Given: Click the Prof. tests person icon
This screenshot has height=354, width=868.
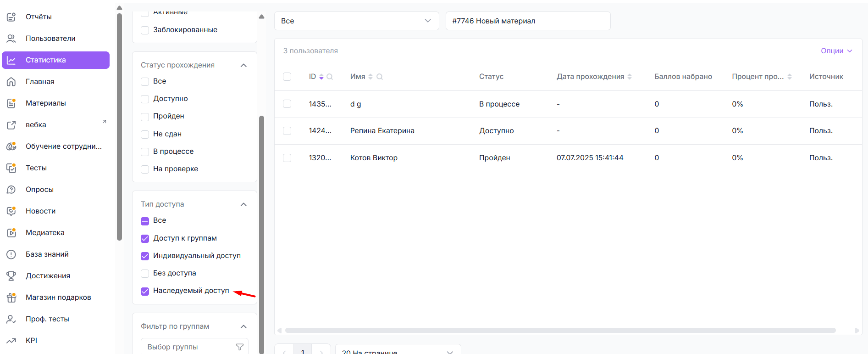Looking at the screenshot, I should tap(11, 319).
